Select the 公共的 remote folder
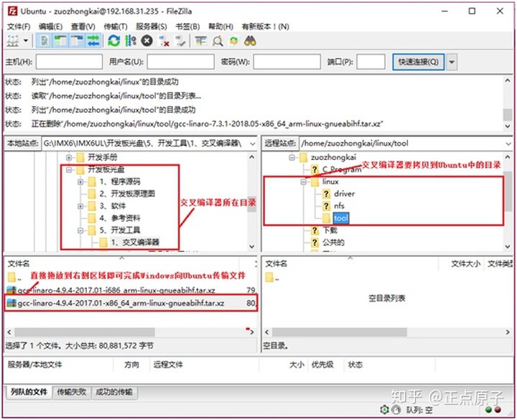 [x=333, y=243]
